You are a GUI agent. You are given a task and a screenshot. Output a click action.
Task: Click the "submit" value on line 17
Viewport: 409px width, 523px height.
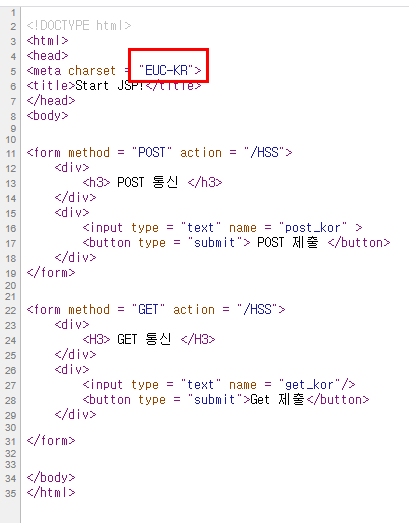pyautogui.click(x=215, y=243)
